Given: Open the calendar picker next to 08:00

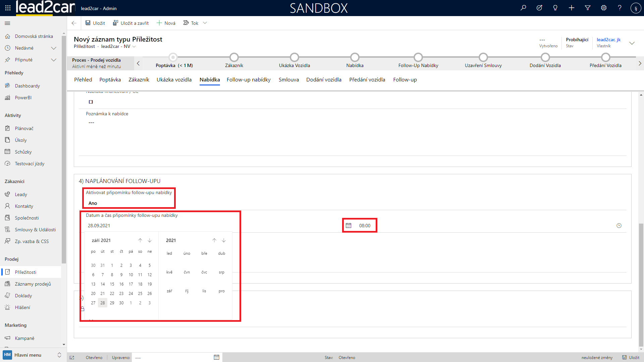Looking at the screenshot, I should pyautogui.click(x=348, y=226).
